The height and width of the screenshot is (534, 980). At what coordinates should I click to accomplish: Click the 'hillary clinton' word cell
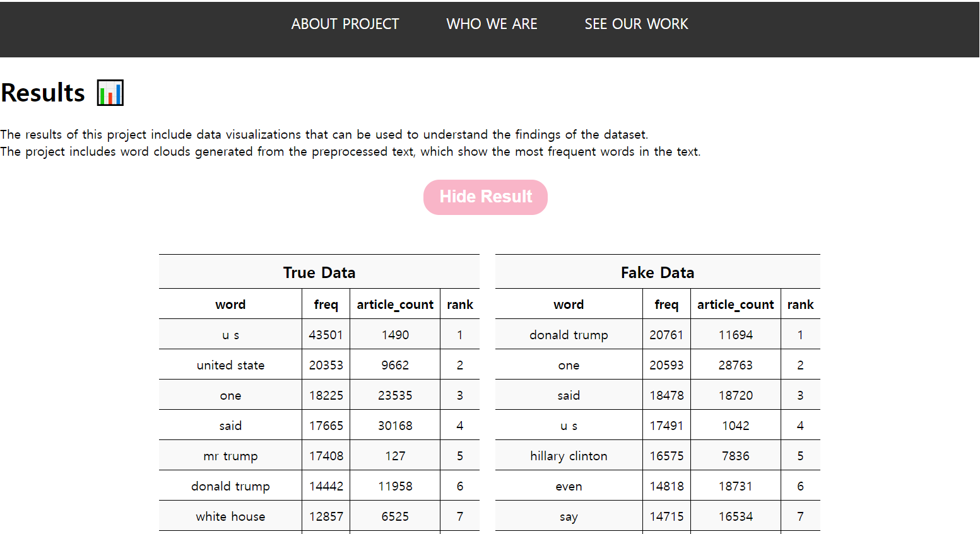569,456
